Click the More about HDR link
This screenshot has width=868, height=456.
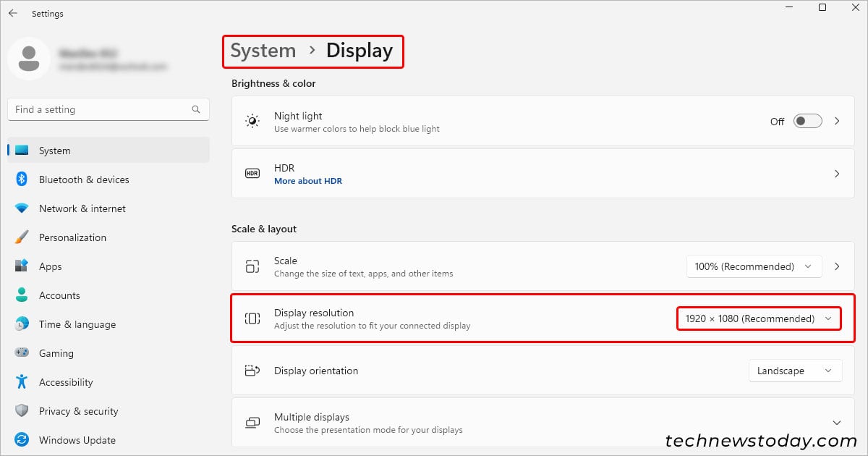coord(308,181)
